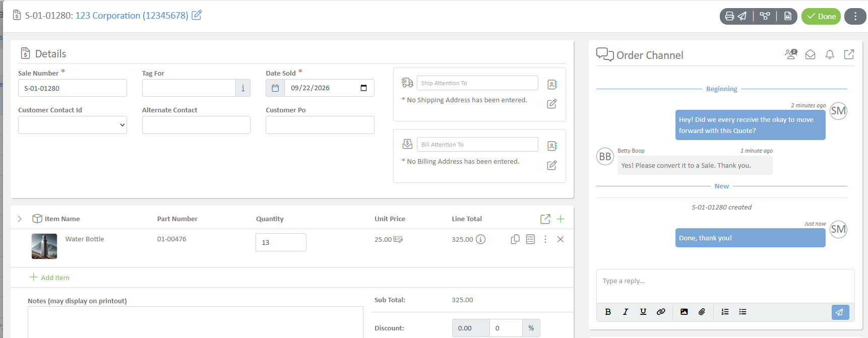This screenshot has width=868, height=338.
Task: Toggle numbered list in the reply editor
Action: pyautogui.click(x=725, y=312)
